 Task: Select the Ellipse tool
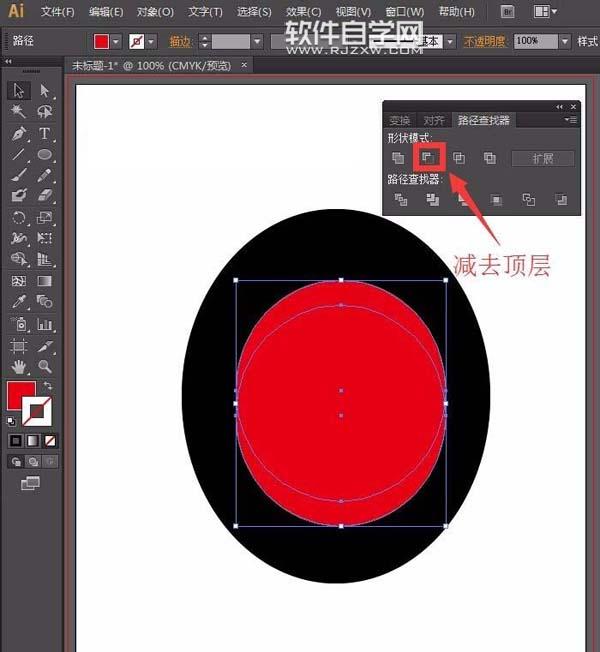(44, 154)
